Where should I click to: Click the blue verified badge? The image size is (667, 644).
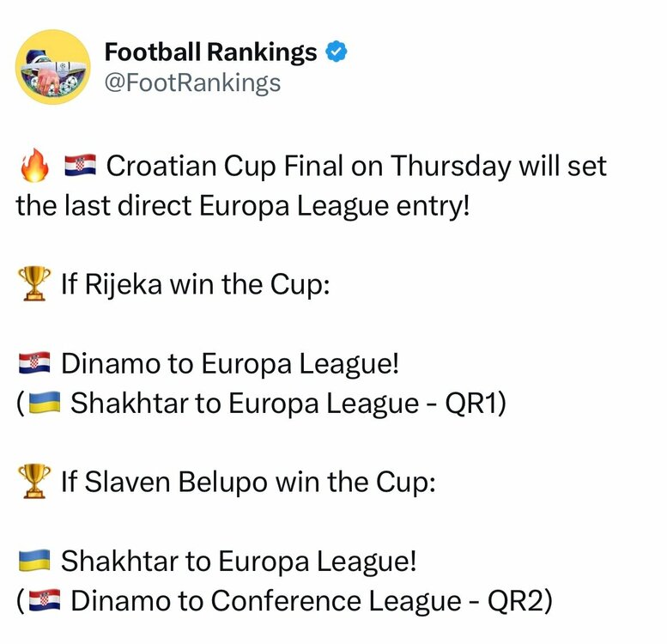coord(337,53)
